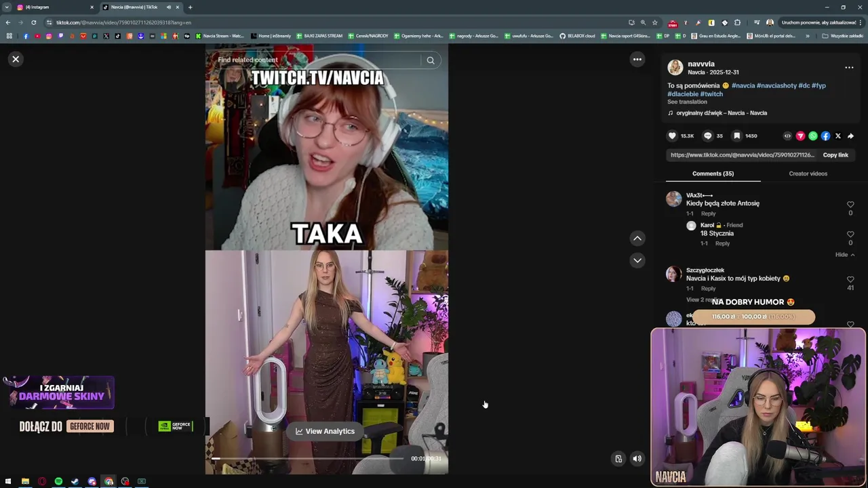The height and width of the screenshot is (488, 868).
Task: Open the tab search dropdown
Action: (x=7, y=7)
